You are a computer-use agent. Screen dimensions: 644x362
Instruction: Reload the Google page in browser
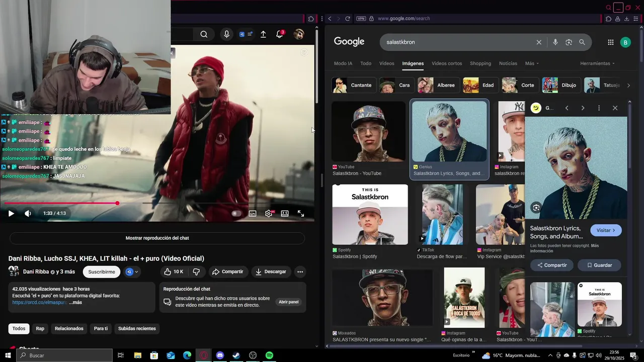347,19
